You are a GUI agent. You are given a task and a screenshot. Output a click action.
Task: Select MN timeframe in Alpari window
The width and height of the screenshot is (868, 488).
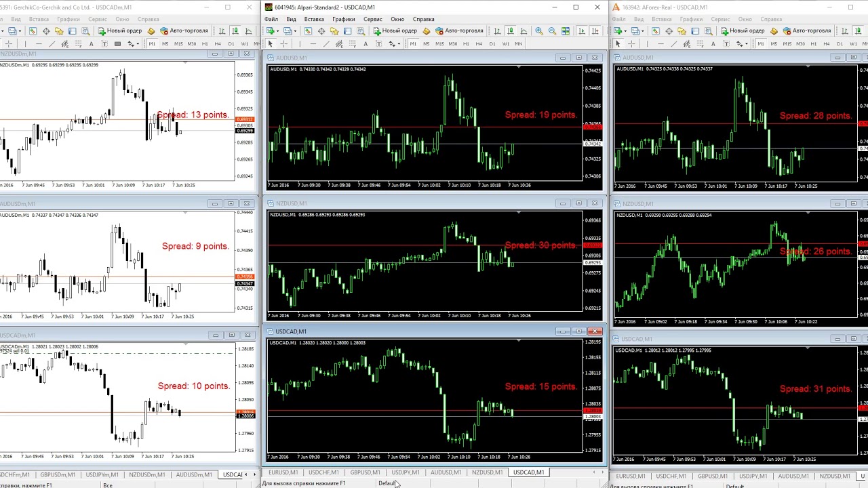pos(518,43)
